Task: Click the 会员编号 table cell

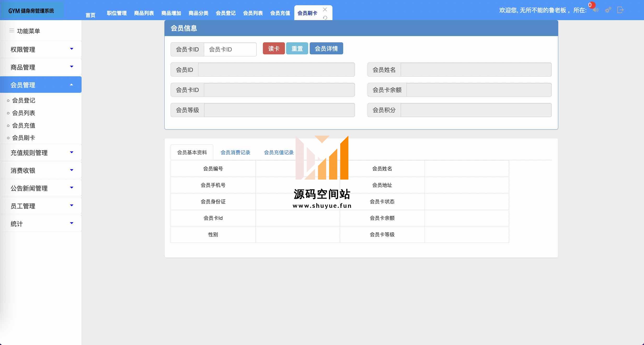Action: (213, 169)
